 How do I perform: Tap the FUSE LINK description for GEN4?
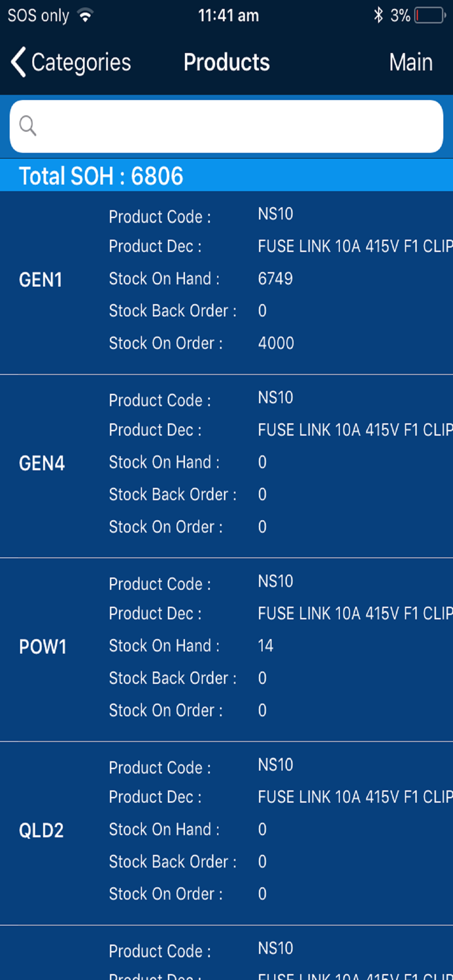coord(353,430)
